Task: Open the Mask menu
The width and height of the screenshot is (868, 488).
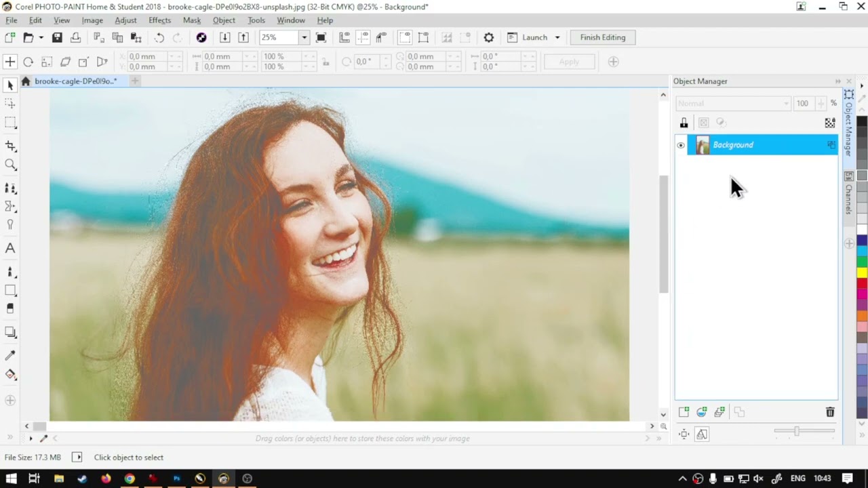Action: click(192, 20)
